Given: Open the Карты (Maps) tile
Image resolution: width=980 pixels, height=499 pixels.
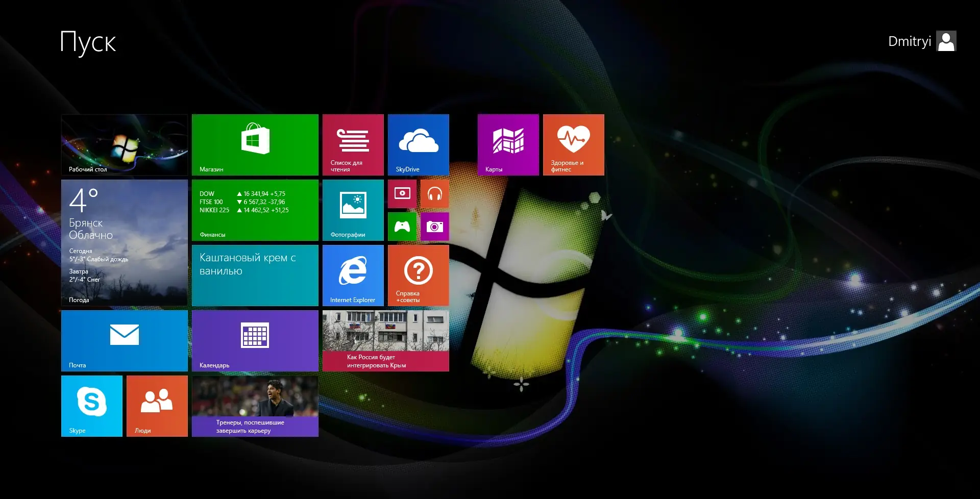Looking at the screenshot, I should pos(508,145).
